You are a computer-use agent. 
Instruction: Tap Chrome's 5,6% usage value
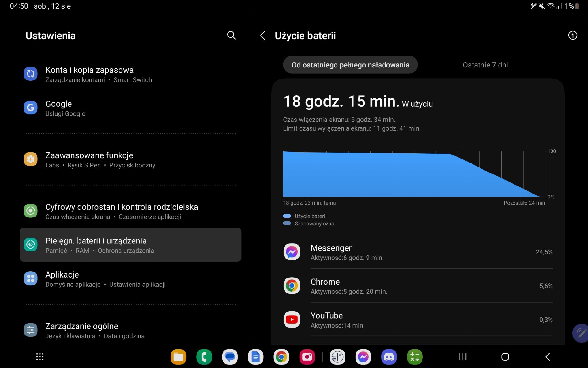[x=546, y=286]
